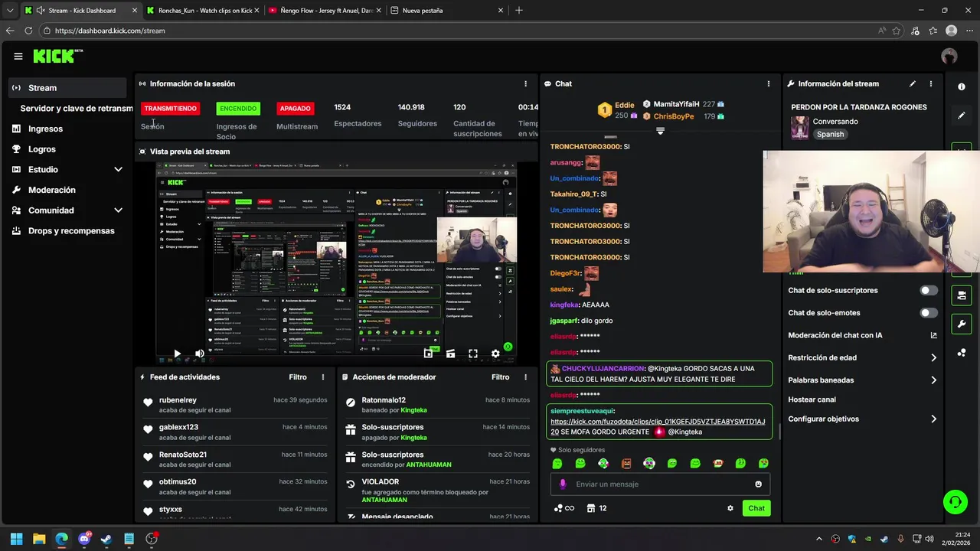Click the info circle in right sidebar
The height and width of the screenshot is (551, 980).
click(962, 86)
